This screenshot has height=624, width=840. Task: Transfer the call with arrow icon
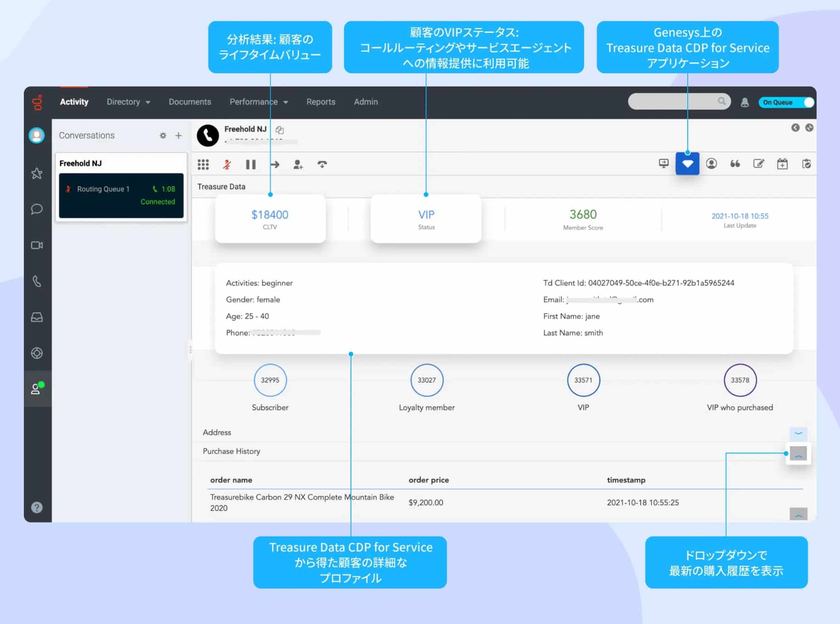(275, 164)
